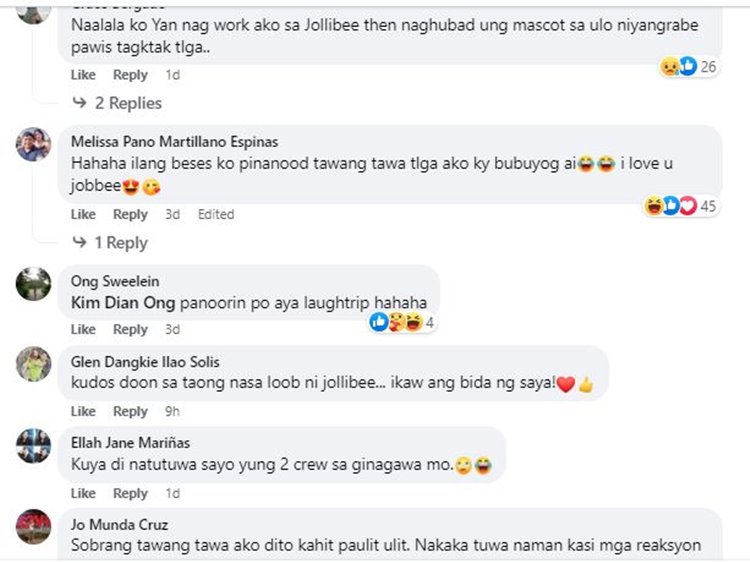Open Ellah Jane Mariñas's name link

coord(130,443)
